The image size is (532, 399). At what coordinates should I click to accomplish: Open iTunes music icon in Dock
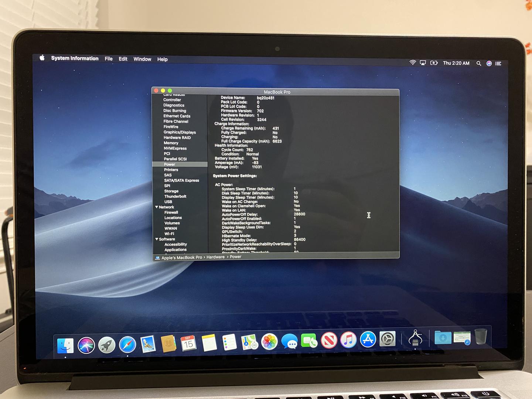[348, 340]
